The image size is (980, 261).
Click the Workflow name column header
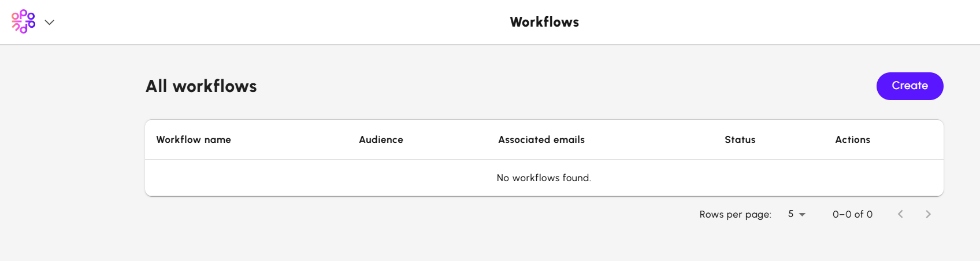[194, 139]
